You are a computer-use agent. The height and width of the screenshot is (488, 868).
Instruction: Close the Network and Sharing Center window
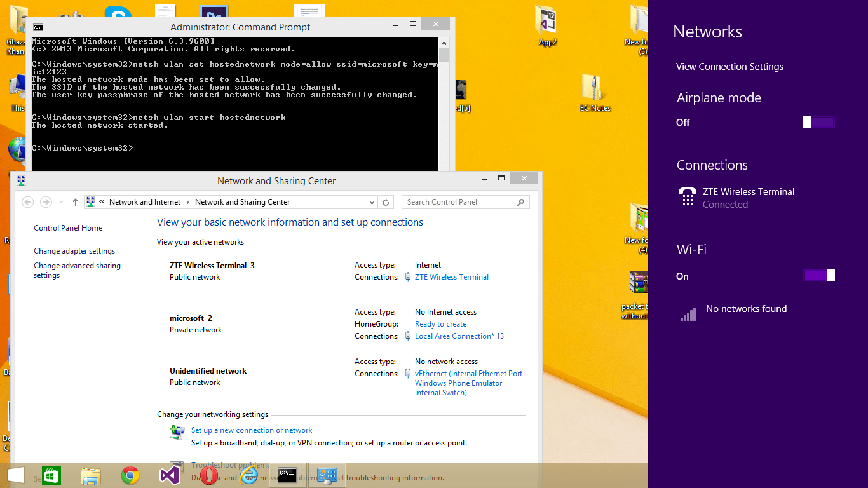point(524,178)
